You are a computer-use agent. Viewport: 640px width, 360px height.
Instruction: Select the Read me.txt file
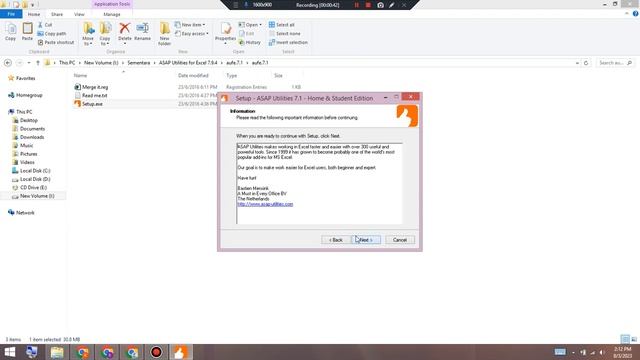pyautogui.click(x=91, y=96)
